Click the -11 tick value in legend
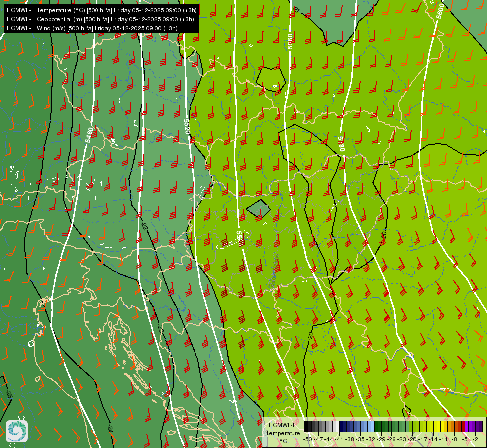 (444, 439)
